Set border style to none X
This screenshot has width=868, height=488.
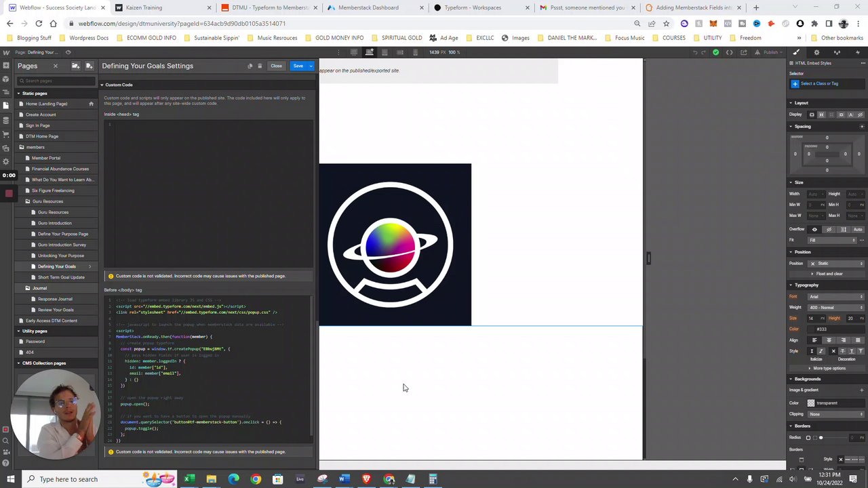click(x=841, y=460)
